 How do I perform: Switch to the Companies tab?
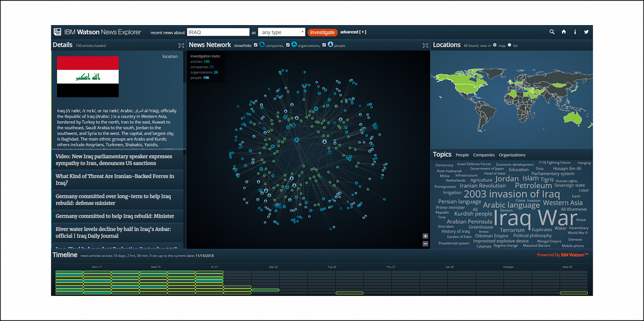point(484,155)
